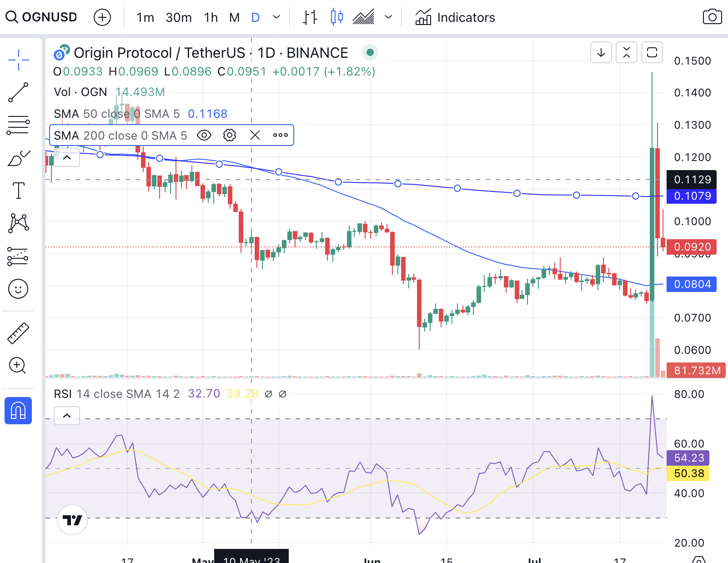Viewport: 728px width, 563px height.
Task: Click the Vol · OGN legend label
Action: pyautogui.click(x=80, y=92)
